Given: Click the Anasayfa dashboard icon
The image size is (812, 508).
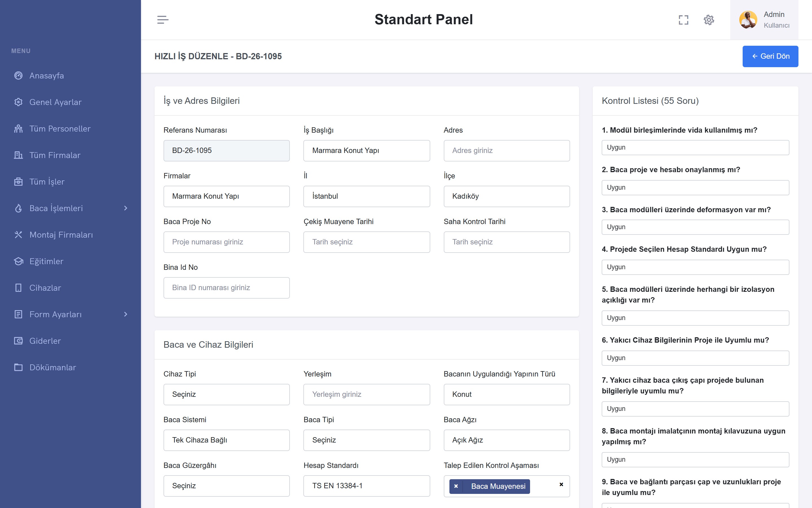Looking at the screenshot, I should (x=18, y=76).
